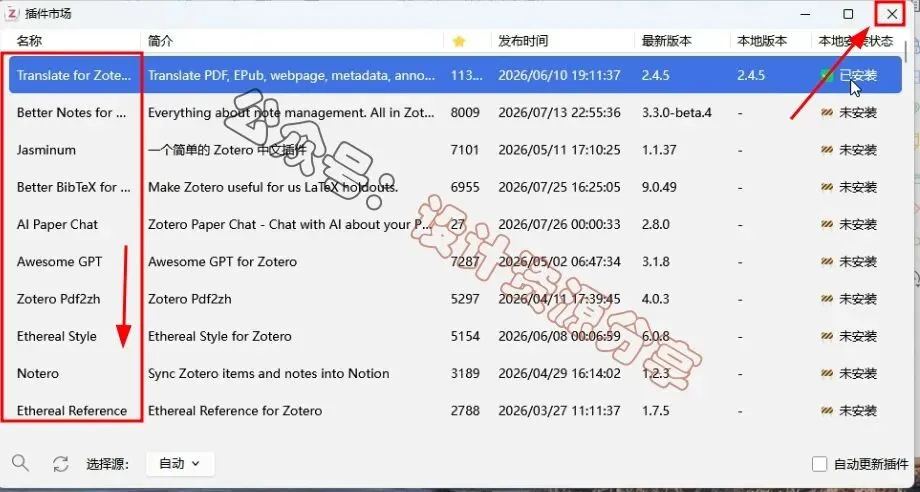Click not-installed status icon for Awesome GPT
The height and width of the screenshot is (492, 920).
click(x=827, y=262)
